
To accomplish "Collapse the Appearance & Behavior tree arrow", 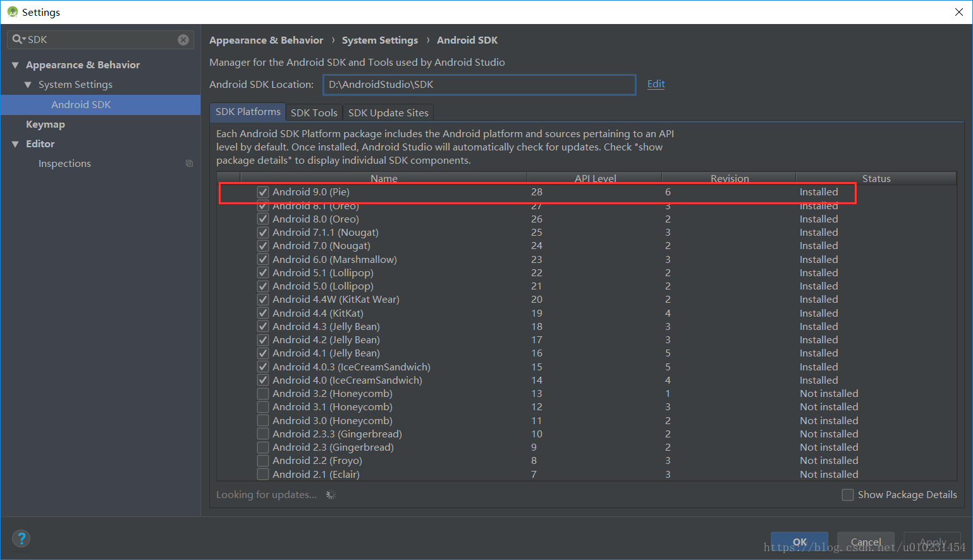I will [x=15, y=65].
